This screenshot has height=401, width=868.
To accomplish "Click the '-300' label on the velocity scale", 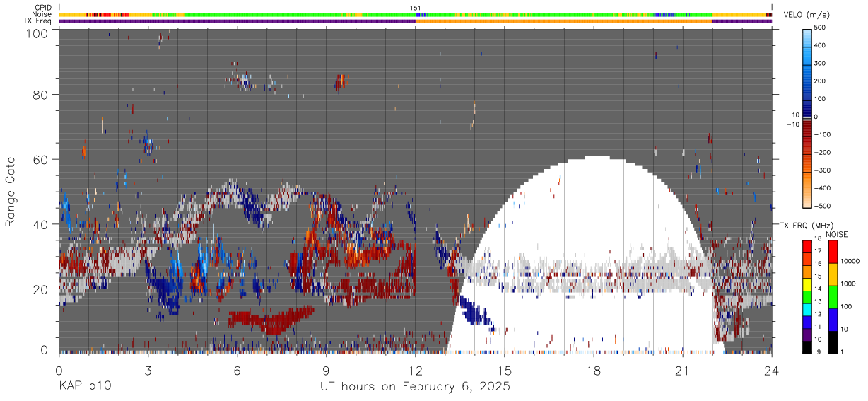I will (823, 170).
